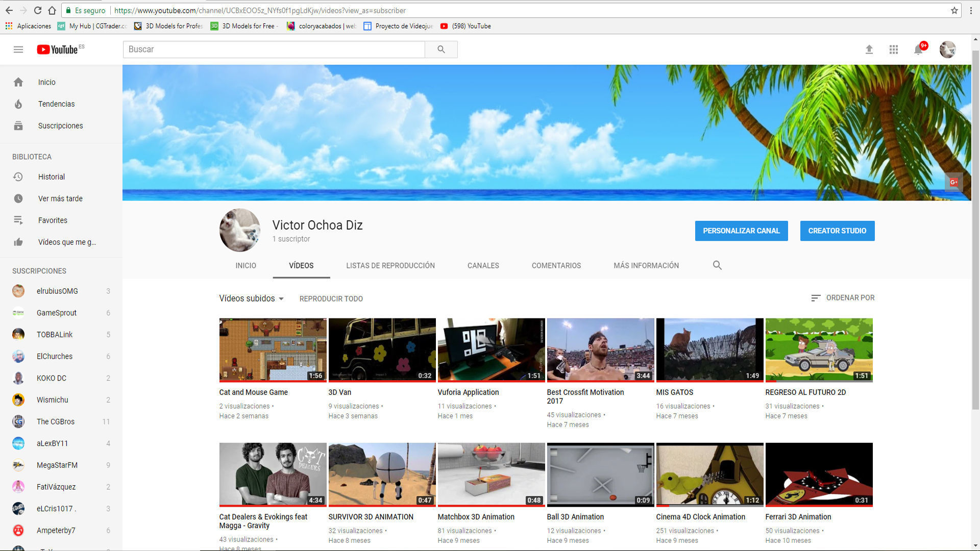Select the Canales tab
The height and width of the screenshot is (551, 980).
coord(483,265)
